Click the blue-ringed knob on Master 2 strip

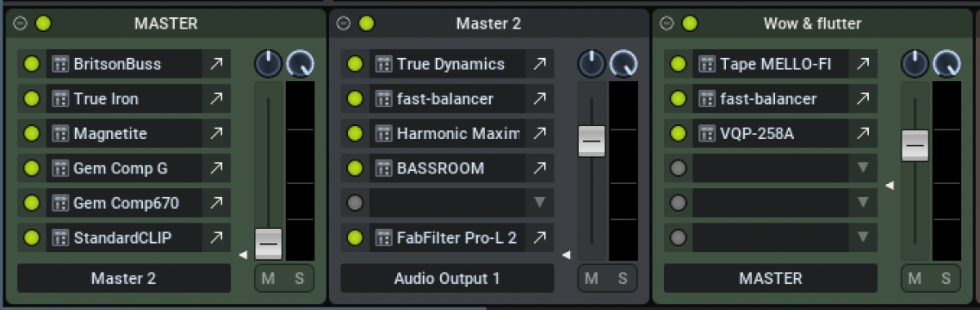pos(623,63)
